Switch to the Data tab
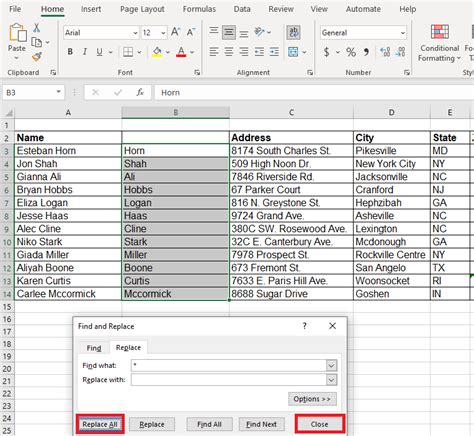474x436 pixels. (242, 9)
